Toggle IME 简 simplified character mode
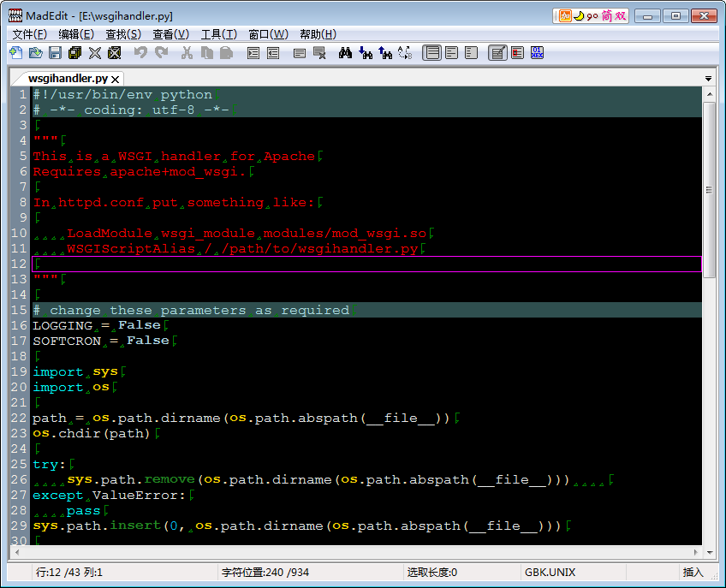The height and width of the screenshot is (588, 726). pos(606,16)
